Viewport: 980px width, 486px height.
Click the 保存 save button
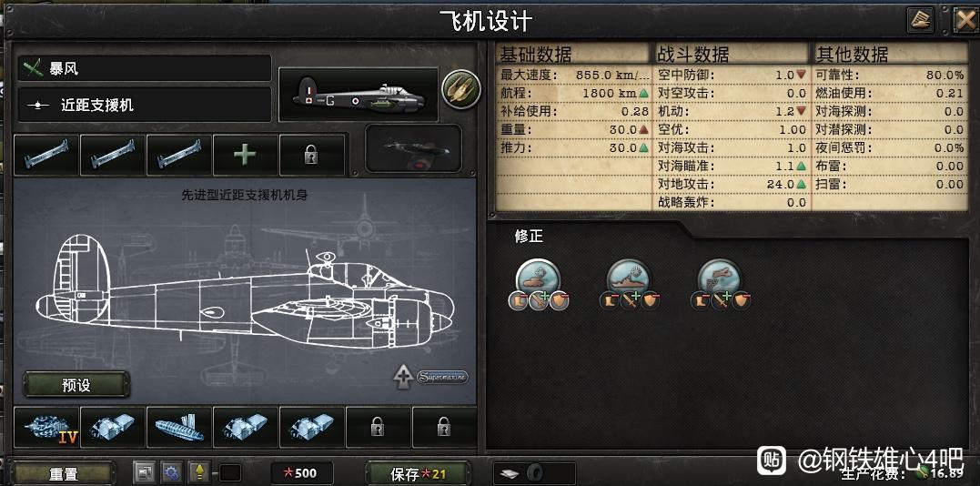418,473
